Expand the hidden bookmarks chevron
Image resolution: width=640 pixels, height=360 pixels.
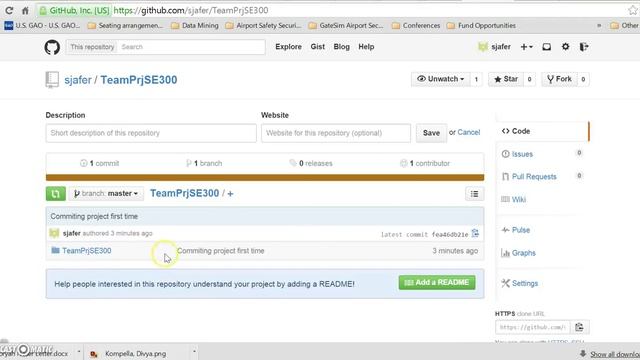pyautogui.click(x=599, y=25)
